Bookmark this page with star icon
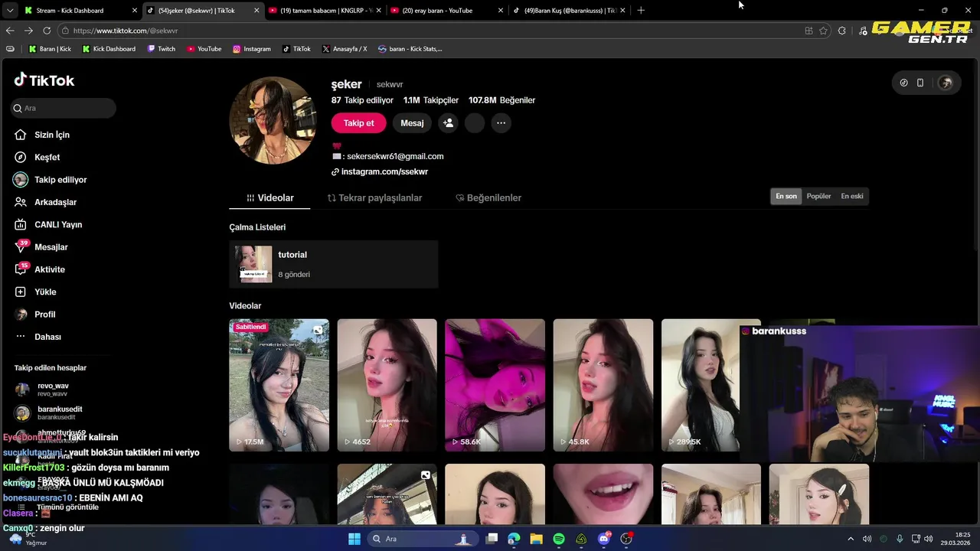980x551 pixels. (824, 31)
